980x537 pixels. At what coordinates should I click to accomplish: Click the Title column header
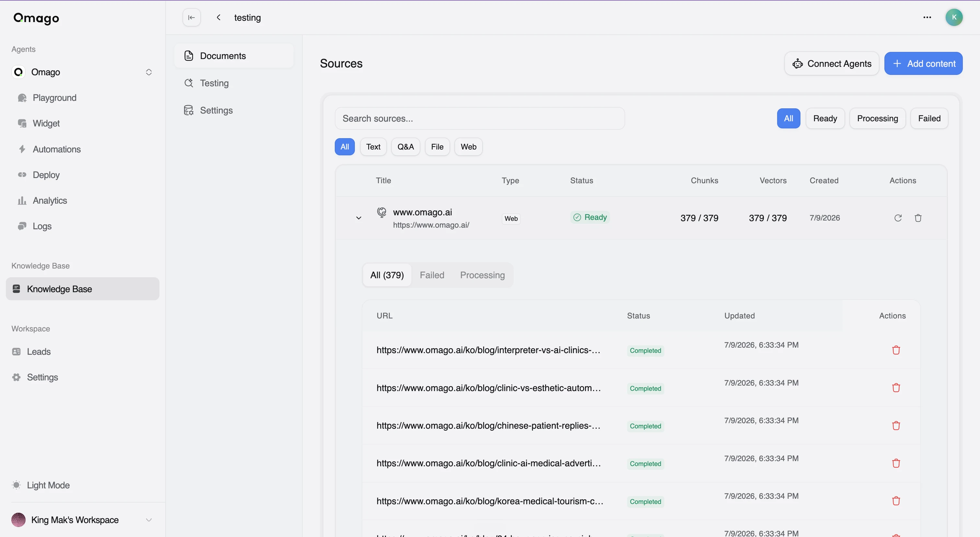pos(383,180)
